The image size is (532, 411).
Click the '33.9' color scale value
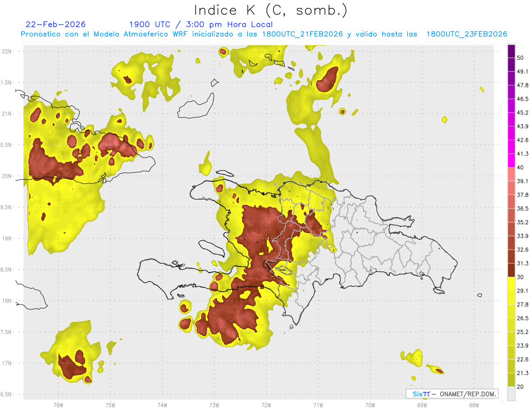click(523, 236)
